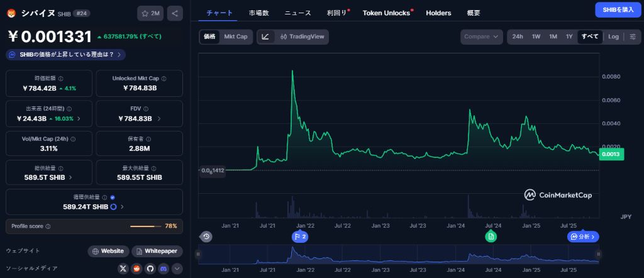Click the green document event marker on timeline
Screen dimensions: 644x278
[x=491, y=236]
